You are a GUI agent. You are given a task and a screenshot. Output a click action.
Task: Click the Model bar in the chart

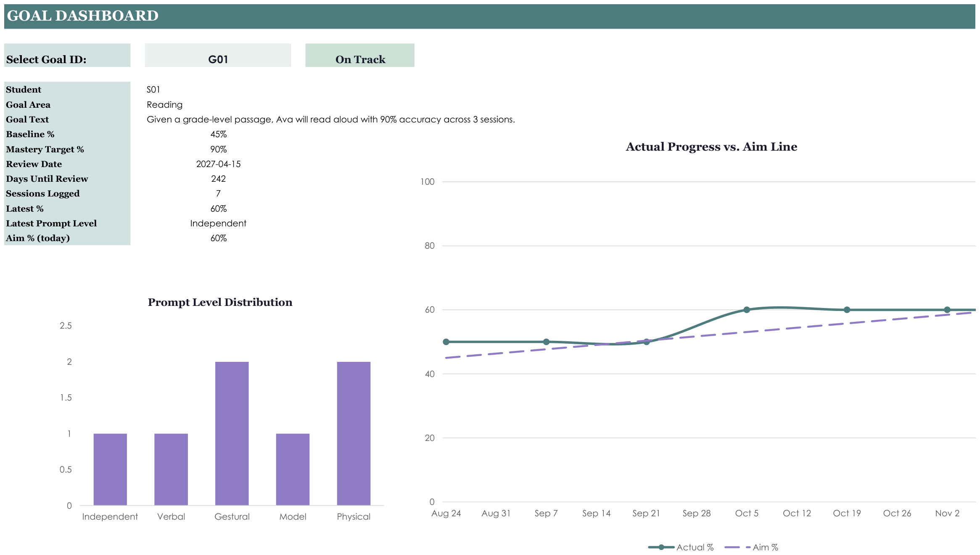pyautogui.click(x=293, y=469)
